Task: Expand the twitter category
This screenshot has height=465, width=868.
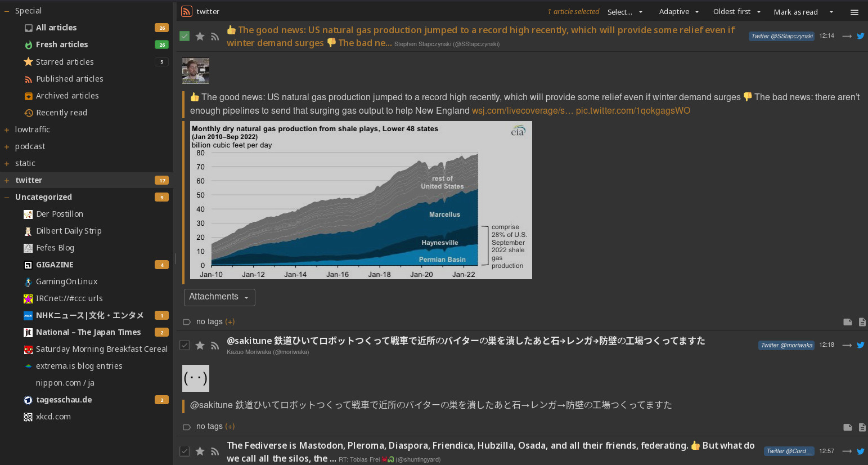Action: [x=7, y=181]
